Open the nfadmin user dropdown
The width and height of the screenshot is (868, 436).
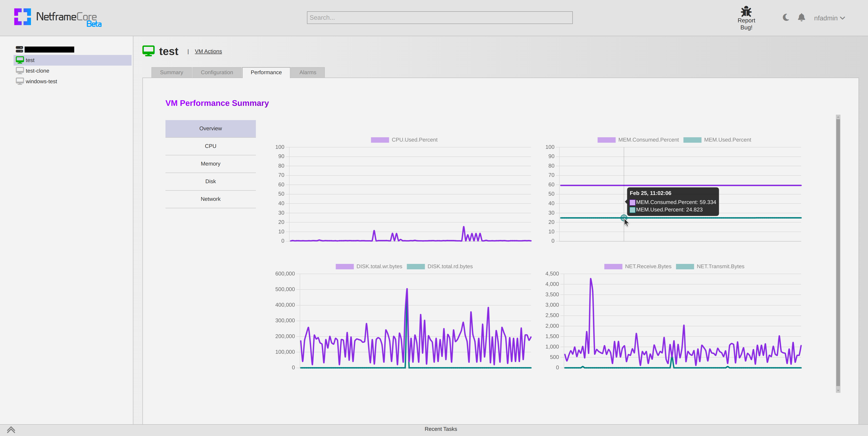(829, 18)
